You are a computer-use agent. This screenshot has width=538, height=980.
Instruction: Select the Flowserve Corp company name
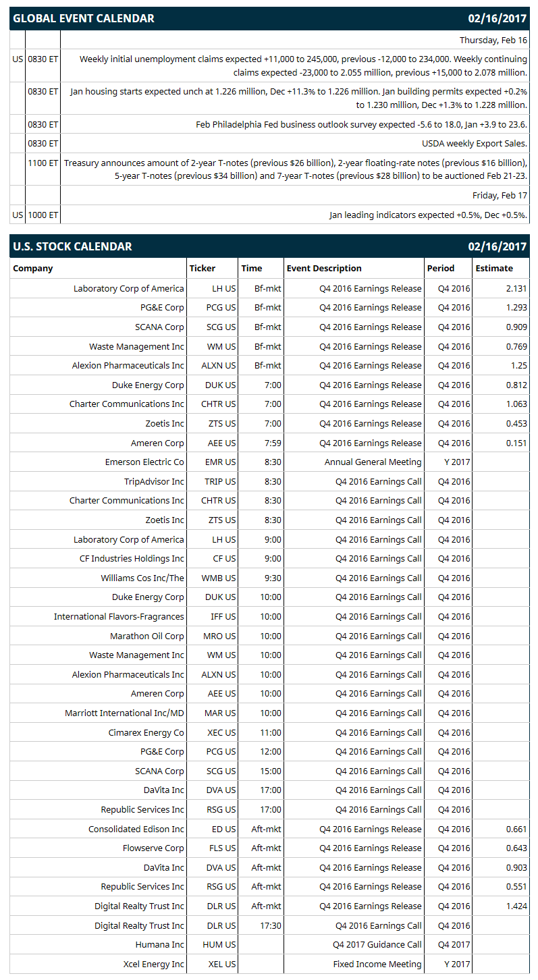point(153,848)
